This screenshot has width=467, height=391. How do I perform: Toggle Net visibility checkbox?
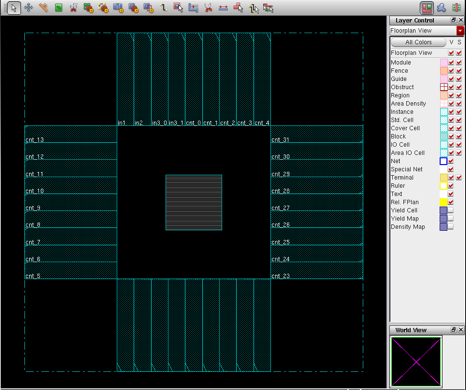coord(451,161)
